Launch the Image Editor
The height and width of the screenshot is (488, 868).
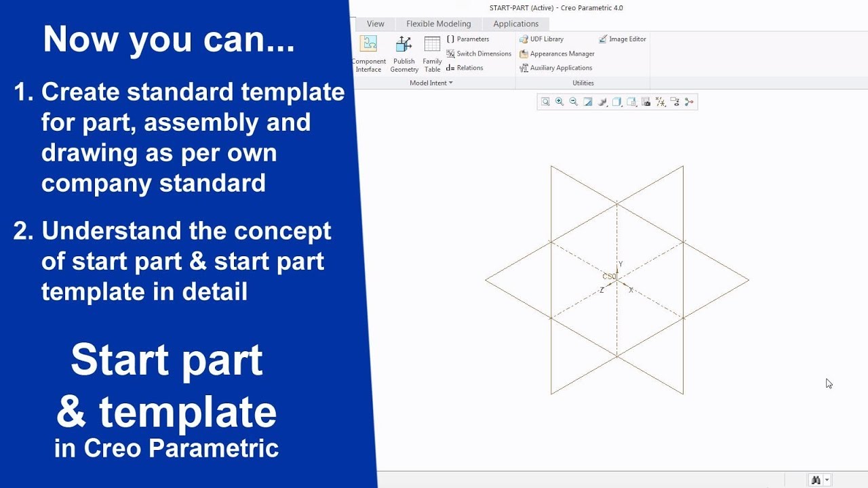(623, 39)
